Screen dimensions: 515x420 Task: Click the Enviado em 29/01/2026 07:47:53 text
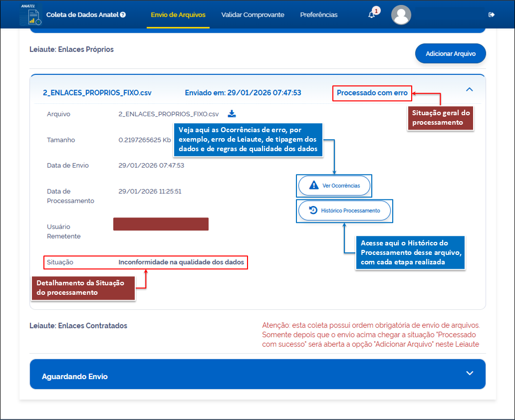point(243,93)
